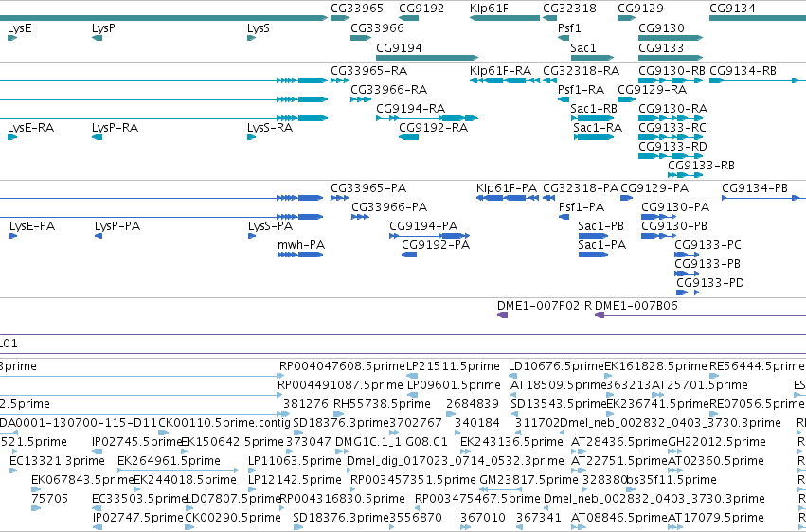
Task: Open transcript Psf1-RA
Action: [581, 89]
